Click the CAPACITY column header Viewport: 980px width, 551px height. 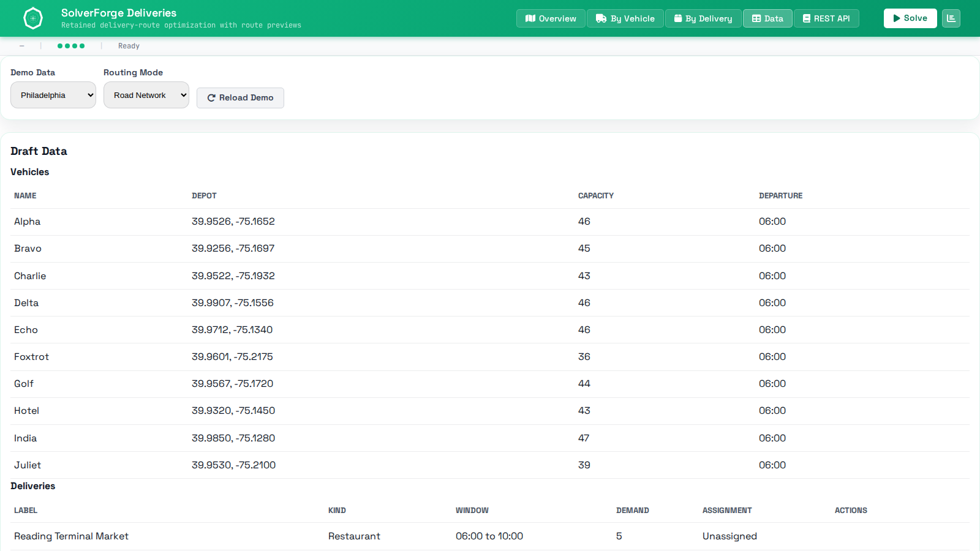point(596,196)
